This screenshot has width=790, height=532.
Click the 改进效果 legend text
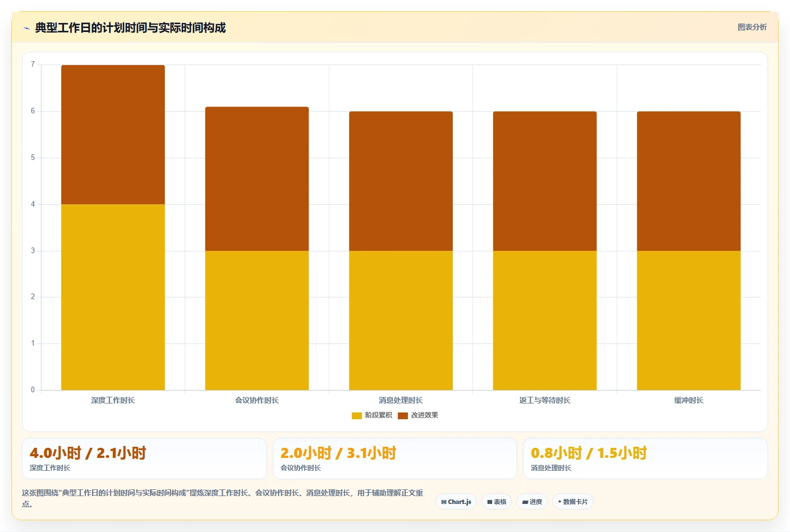[x=425, y=415]
